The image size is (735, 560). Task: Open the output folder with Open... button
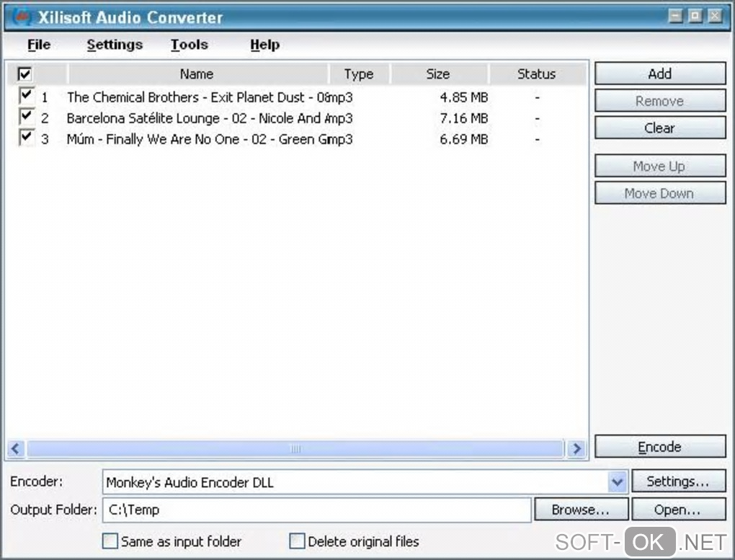coord(678,510)
